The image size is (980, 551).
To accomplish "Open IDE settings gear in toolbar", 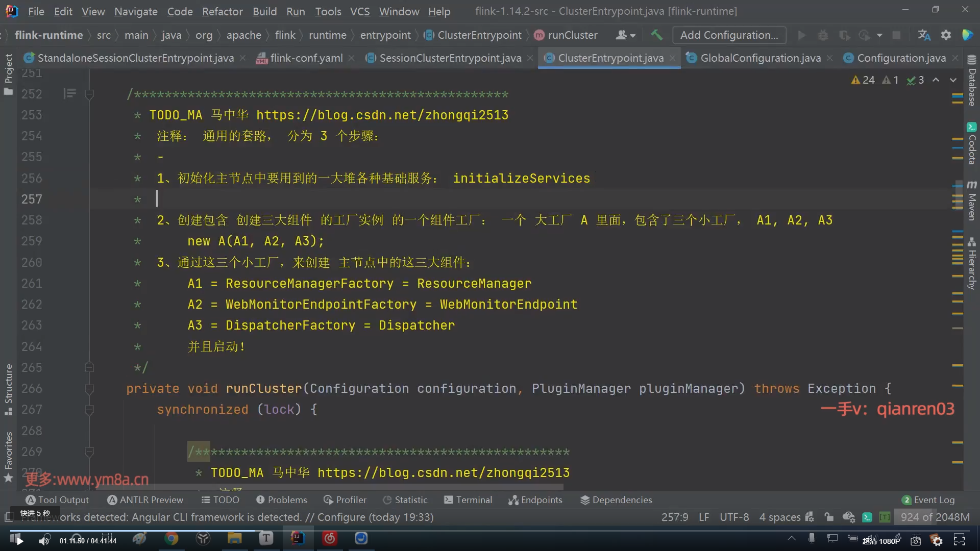I will pos(946,35).
